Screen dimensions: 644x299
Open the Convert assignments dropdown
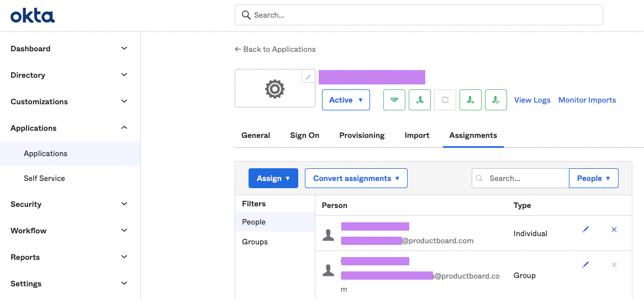pos(356,178)
